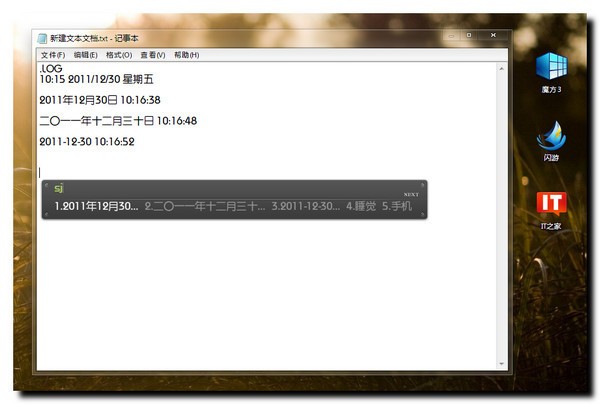Pick candidate 5 手机
This screenshot has width=600, height=404.
pos(397,207)
